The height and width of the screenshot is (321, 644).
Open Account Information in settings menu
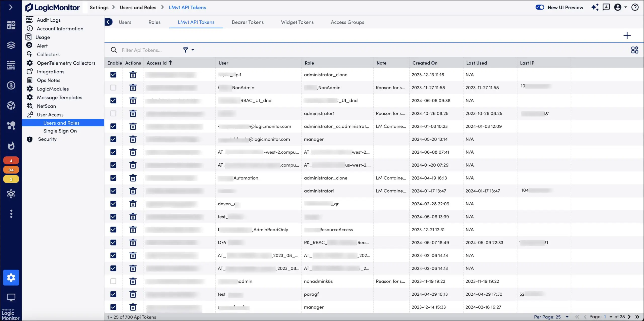point(60,29)
